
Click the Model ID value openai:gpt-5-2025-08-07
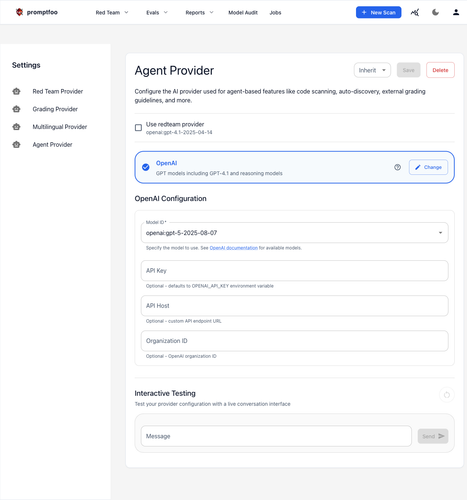pos(181,233)
